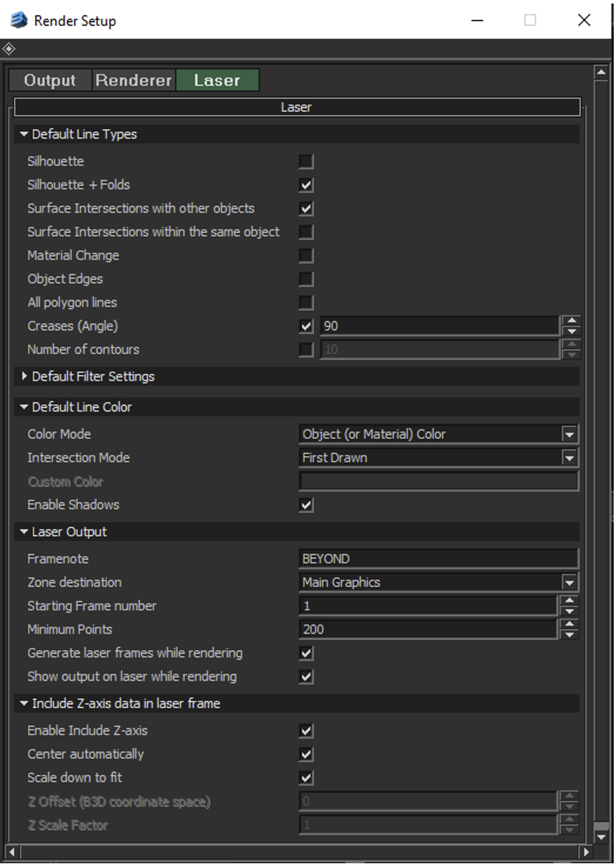Click the Framenote text field

click(438, 559)
